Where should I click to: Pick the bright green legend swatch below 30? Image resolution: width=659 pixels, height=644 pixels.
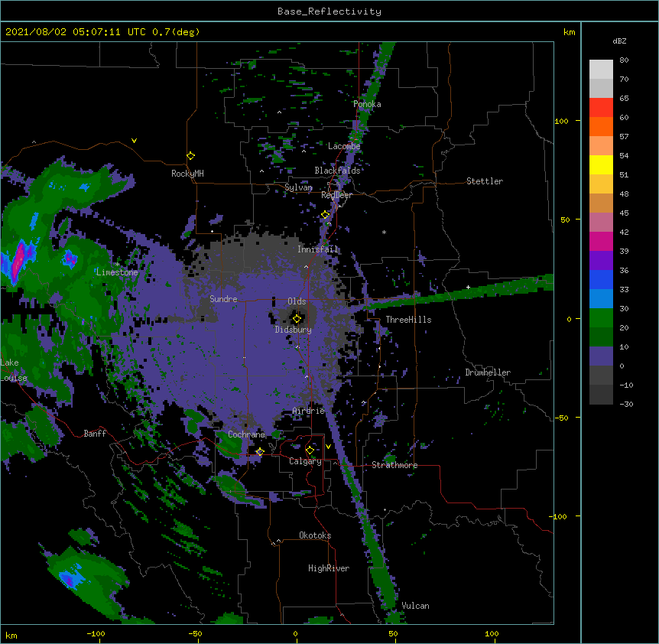click(x=601, y=318)
